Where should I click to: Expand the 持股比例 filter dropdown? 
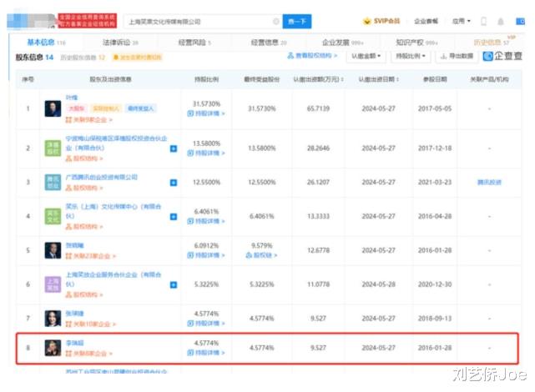[x=411, y=56]
